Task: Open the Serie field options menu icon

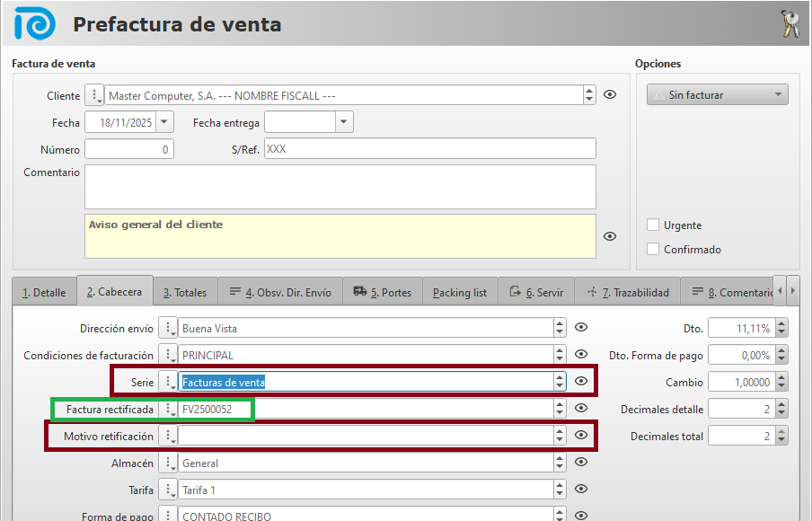Action: 168,382
